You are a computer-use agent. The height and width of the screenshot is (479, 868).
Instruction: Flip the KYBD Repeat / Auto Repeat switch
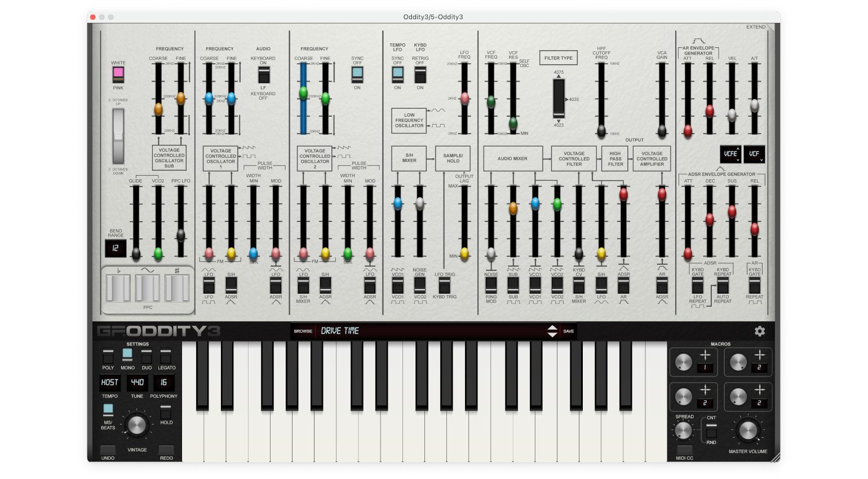point(723,285)
